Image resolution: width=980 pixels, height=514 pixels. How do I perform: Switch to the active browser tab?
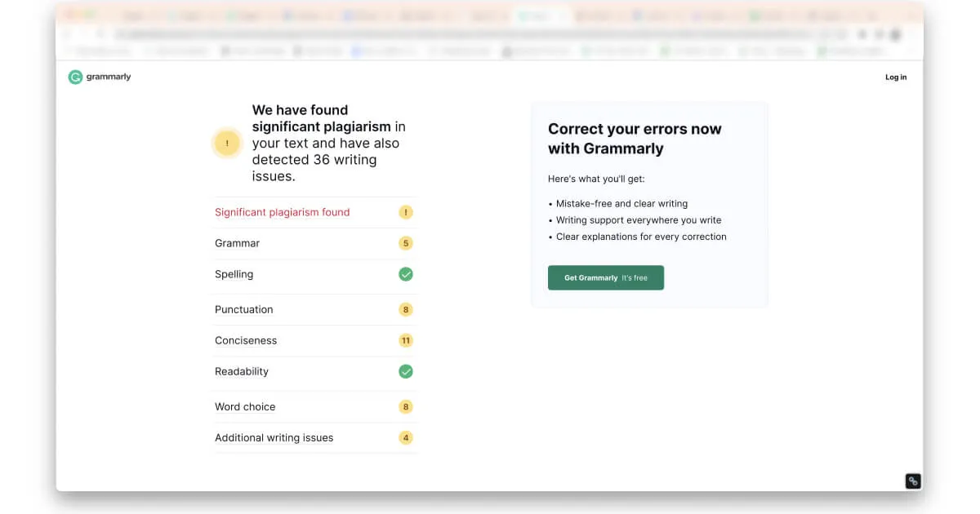(538, 14)
